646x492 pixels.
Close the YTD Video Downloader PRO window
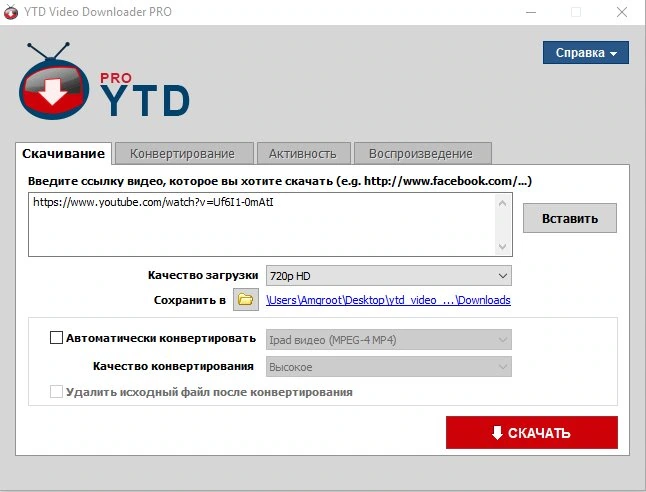tap(622, 12)
